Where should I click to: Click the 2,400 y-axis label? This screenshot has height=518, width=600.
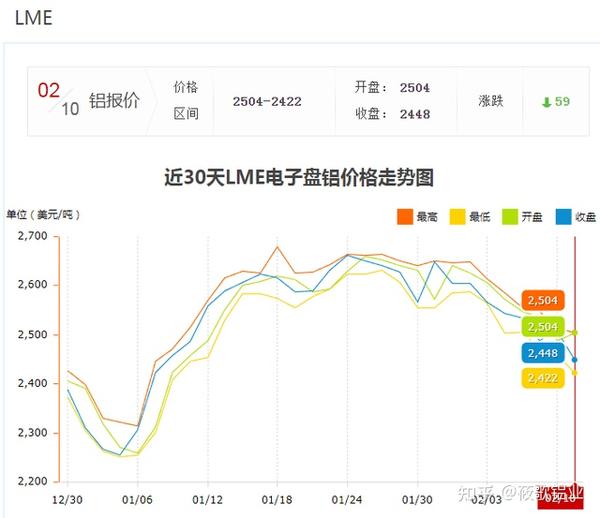pyautogui.click(x=33, y=383)
